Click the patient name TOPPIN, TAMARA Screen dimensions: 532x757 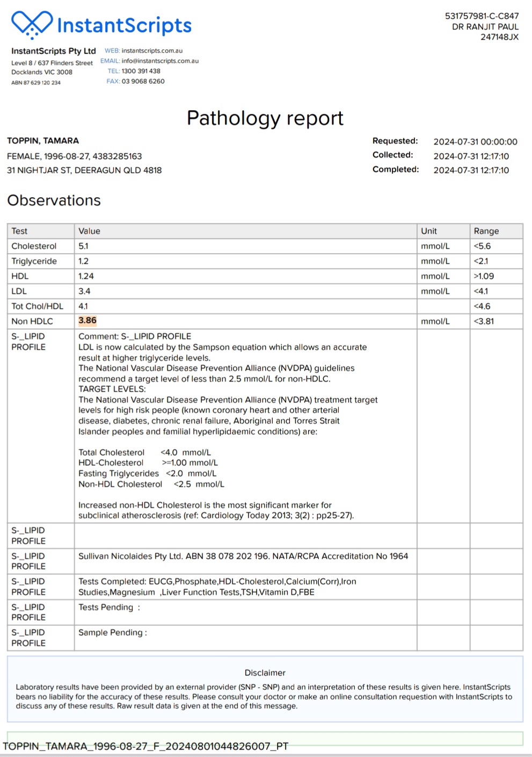coord(43,141)
